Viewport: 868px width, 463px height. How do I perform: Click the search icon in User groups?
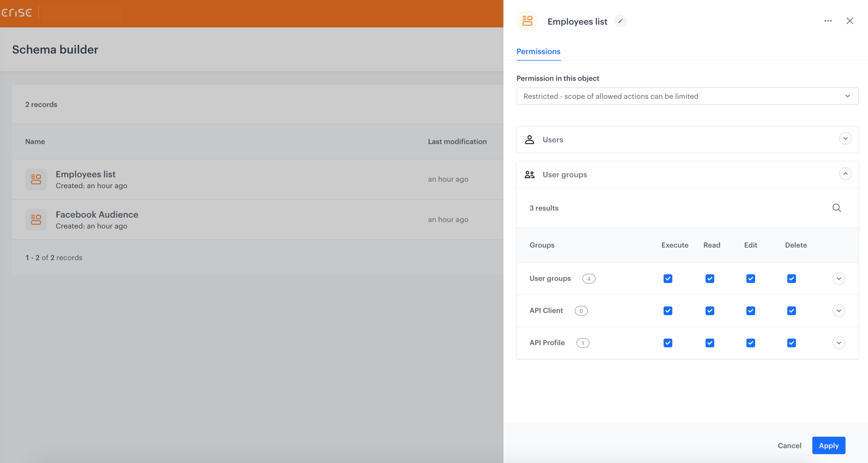pyautogui.click(x=836, y=208)
